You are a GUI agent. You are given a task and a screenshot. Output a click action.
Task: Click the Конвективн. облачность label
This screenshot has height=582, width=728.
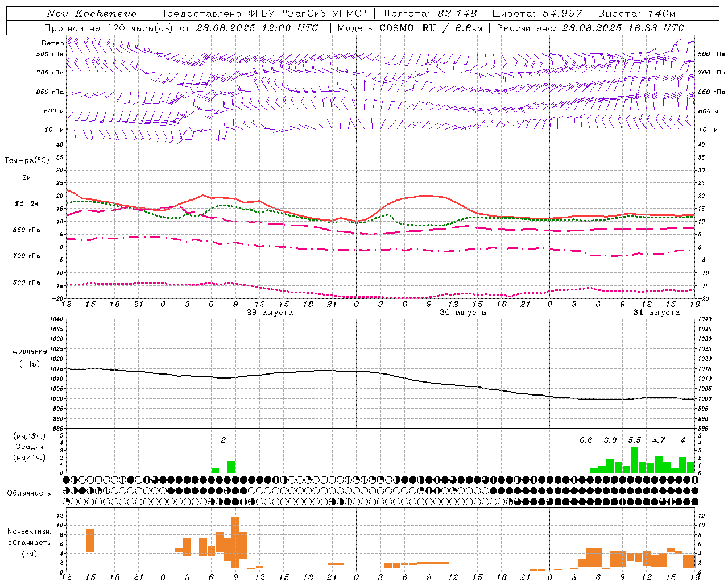tap(29, 537)
